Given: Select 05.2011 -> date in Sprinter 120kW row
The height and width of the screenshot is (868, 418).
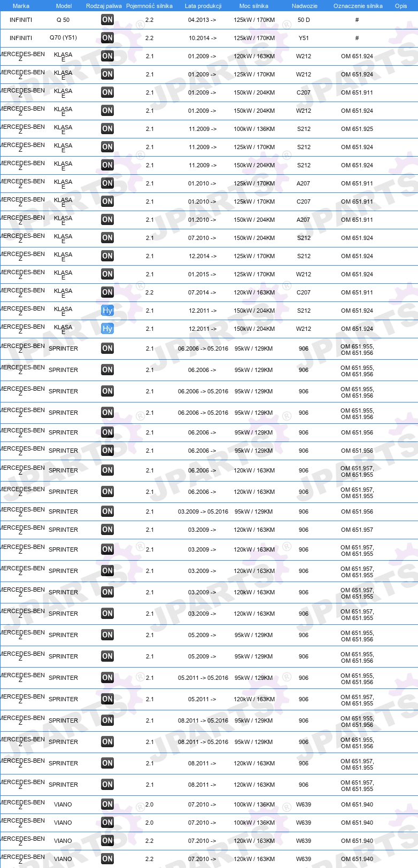Looking at the screenshot, I should (x=203, y=699).
